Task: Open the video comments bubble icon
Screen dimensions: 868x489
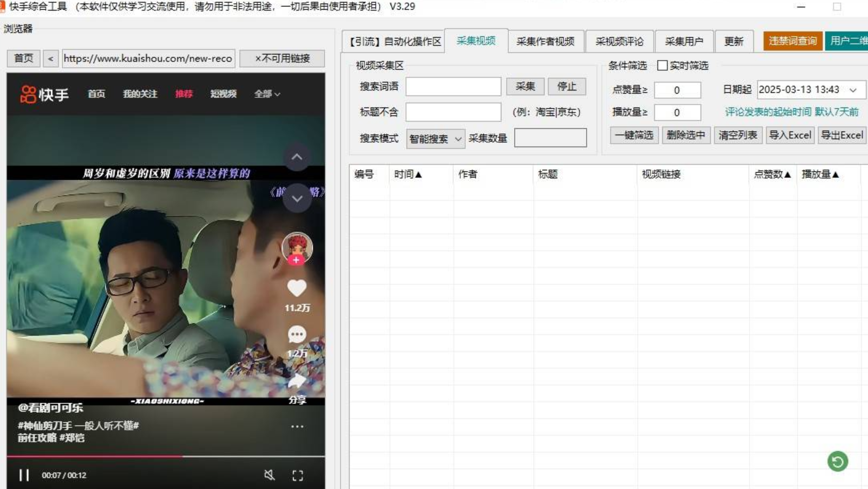Action: pyautogui.click(x=298, y=333)
